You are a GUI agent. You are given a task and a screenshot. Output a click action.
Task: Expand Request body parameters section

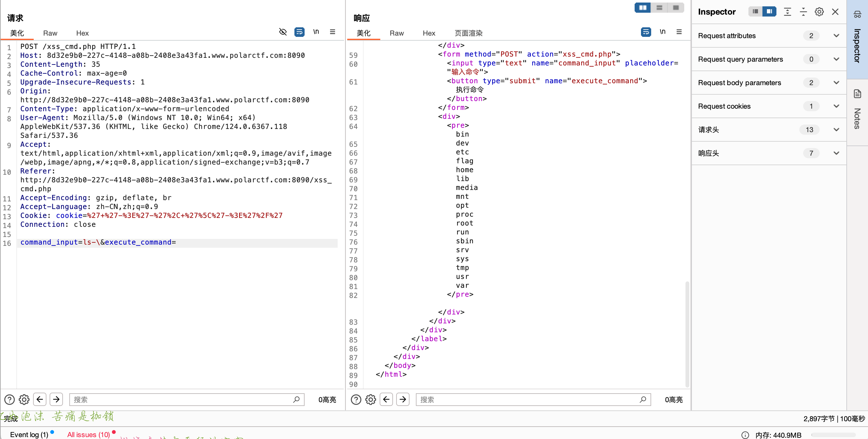(x=836, y=83)
